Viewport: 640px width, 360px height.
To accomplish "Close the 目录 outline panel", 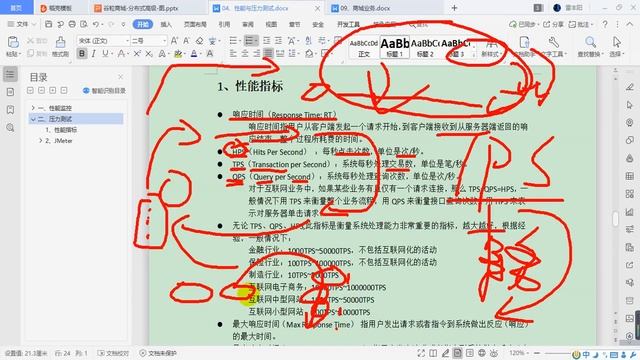I will pyautogui.click(x=120, y=77).
